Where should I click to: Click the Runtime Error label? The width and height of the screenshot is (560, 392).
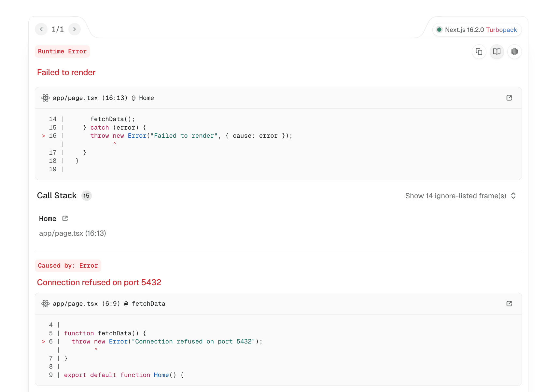[x=62, y=51]
